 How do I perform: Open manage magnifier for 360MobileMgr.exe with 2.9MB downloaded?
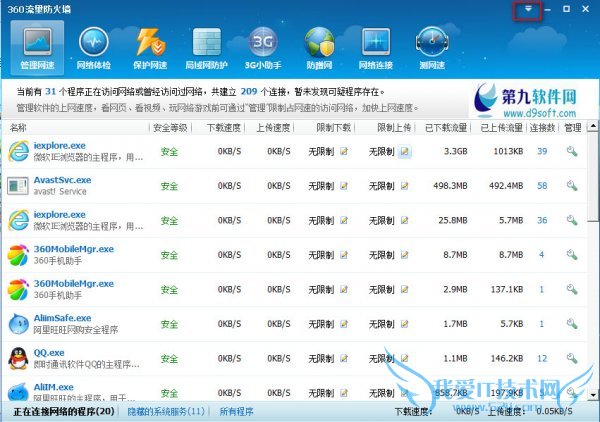(x=572, y=289)
